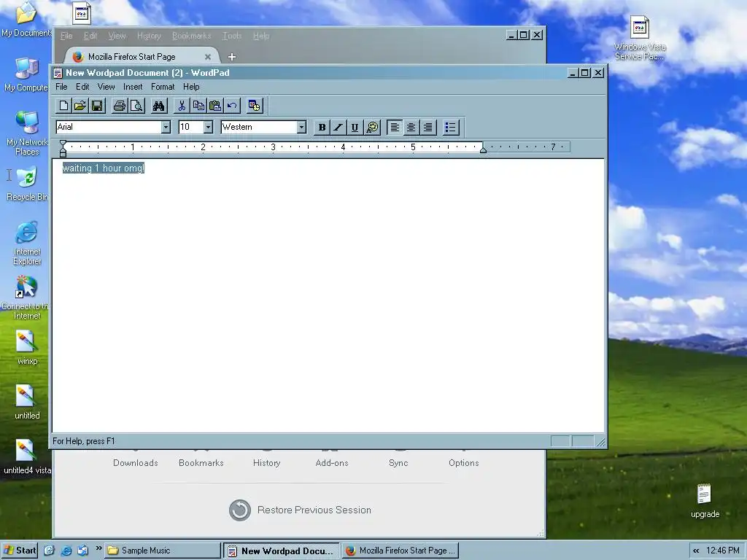Expand hidden system tray icons
The height and width of the screenshot is (560, 747).
click(696, 551)
